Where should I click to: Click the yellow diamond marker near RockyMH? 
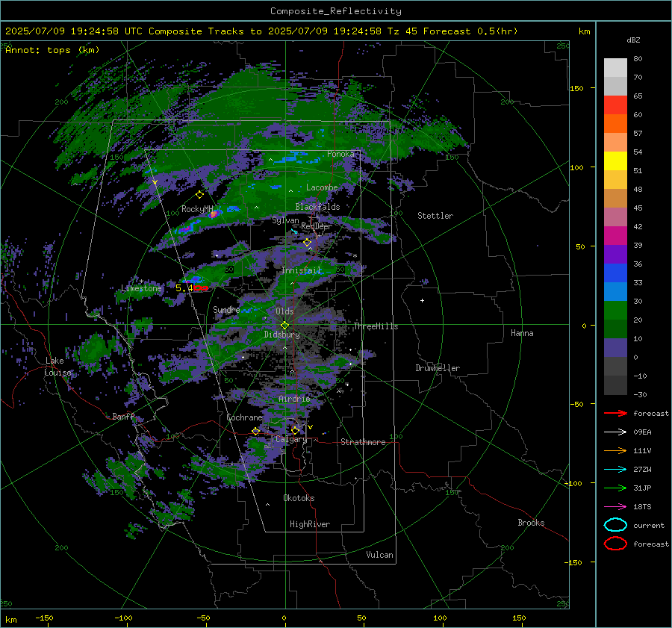[199, 195]
